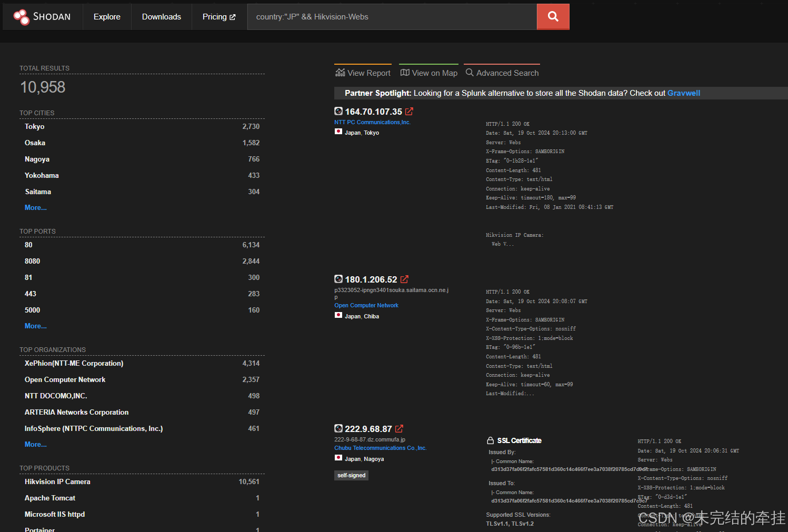
Task: Click the search query input field
Action: [392, 17]
